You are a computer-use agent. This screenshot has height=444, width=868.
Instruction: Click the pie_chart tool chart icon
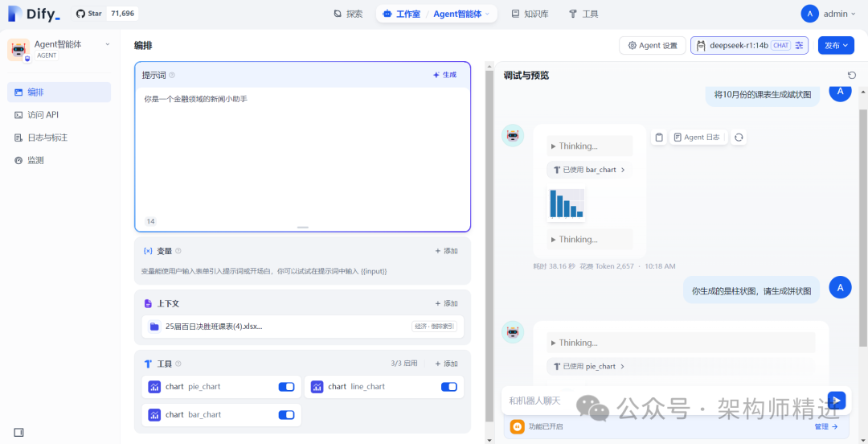click(x=154, y=387)
